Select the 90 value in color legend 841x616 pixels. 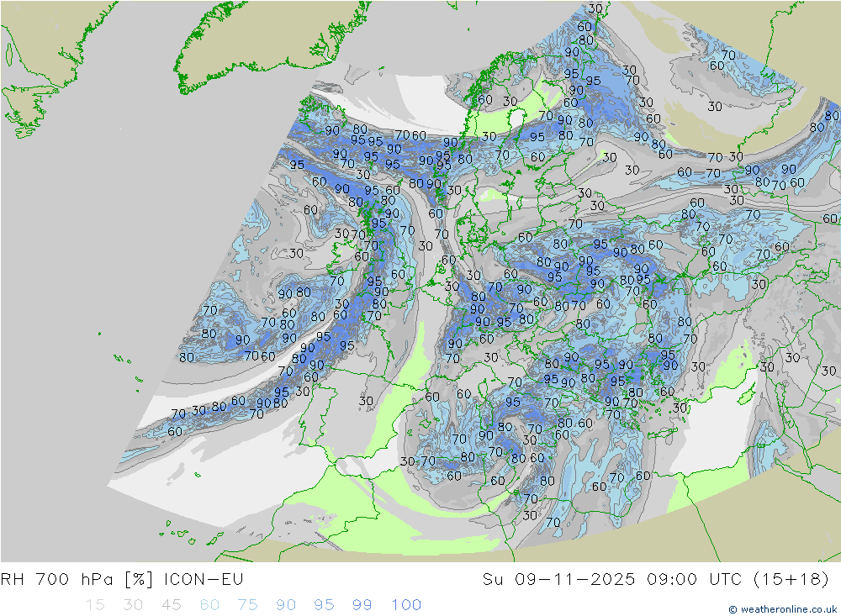pos(286,605)
